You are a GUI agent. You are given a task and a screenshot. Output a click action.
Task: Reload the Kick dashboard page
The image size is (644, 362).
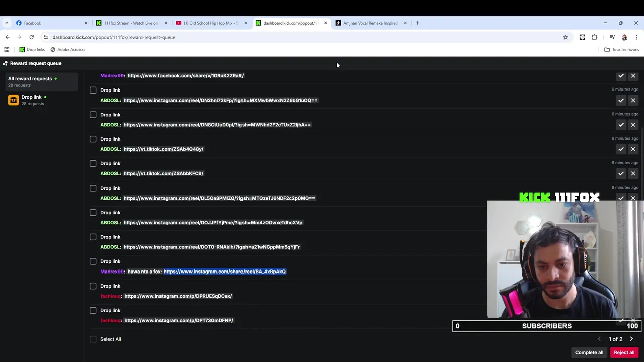click(x=31, y=37)
